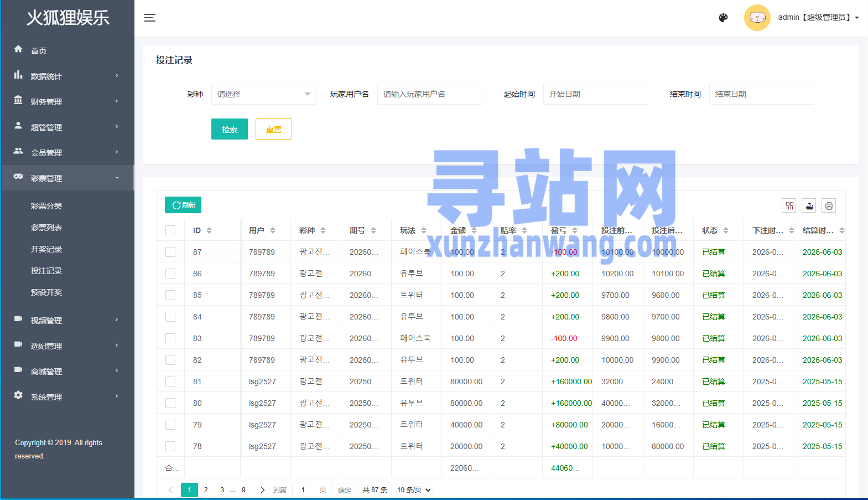This screenshot has width=868, height=500.
Task: Go to next page arrow
Action: tap(262, 490)
